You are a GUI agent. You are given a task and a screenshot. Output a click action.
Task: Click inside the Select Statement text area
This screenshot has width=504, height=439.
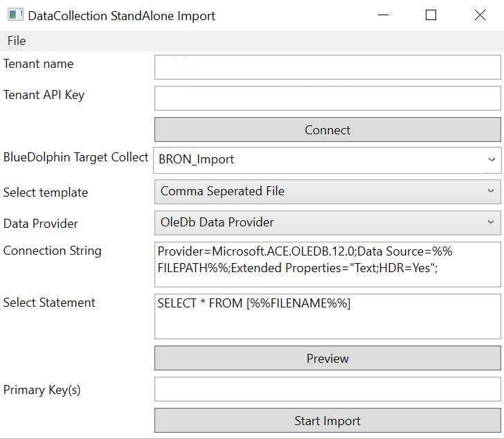[x=327, y=316]
